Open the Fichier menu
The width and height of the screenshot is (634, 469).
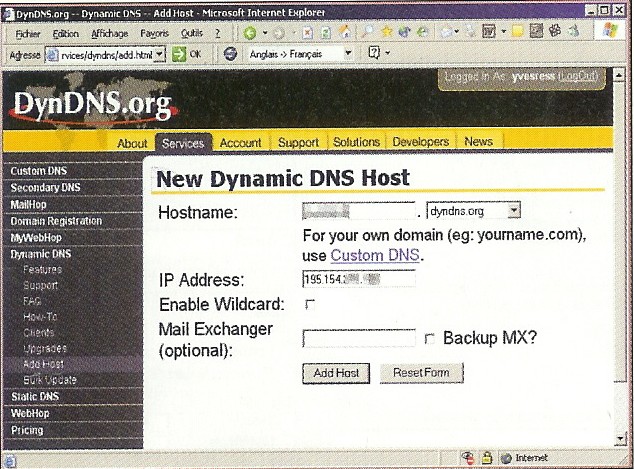tap(27, 34)
